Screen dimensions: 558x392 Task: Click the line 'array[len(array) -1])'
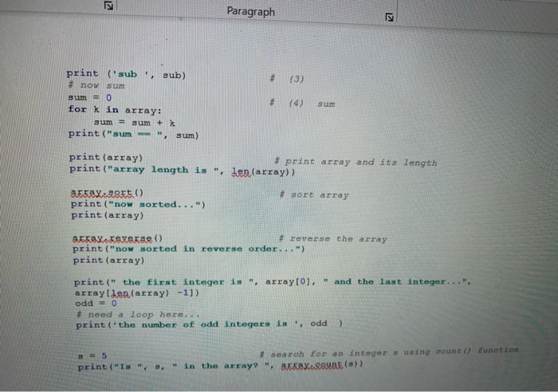(136, 293)
